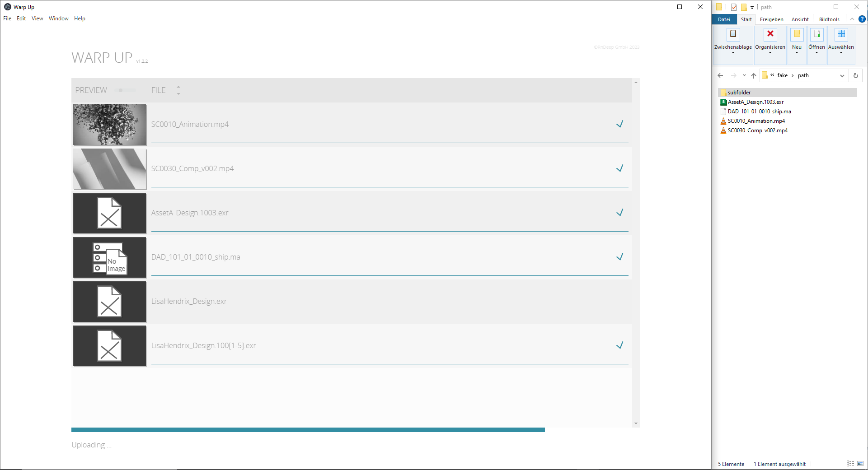Viewport: 868px width, 470px height.
Task: Switch Explorer to details list view
Action: 850,464
